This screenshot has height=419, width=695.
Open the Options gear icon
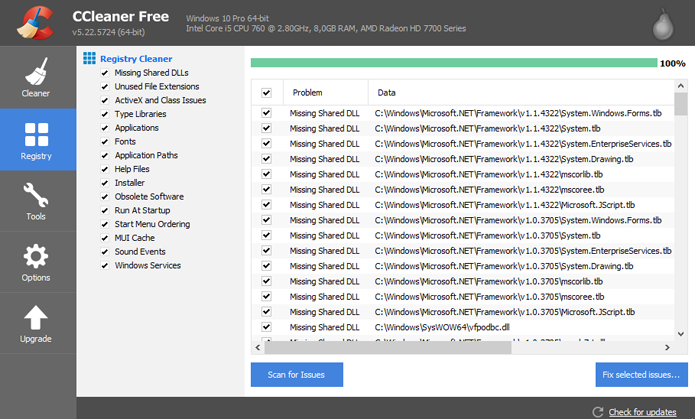point(36,256)
